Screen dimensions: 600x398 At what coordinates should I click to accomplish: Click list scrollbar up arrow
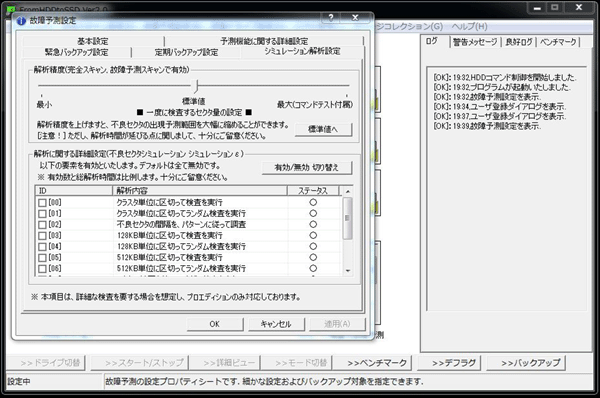pos(347,191)
